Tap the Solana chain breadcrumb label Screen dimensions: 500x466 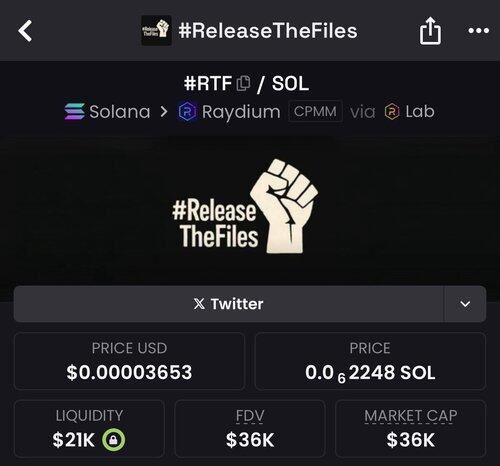coord(120,112)
